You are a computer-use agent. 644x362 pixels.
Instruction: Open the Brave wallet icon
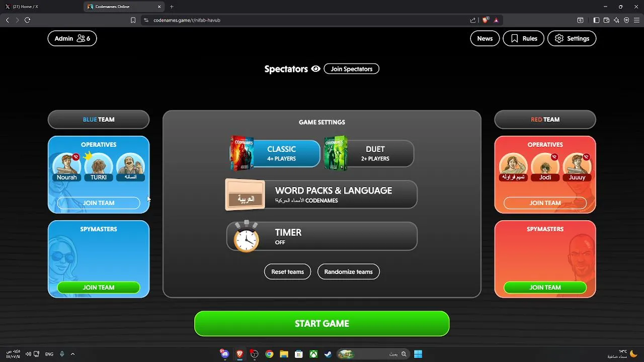coord(606,20)
